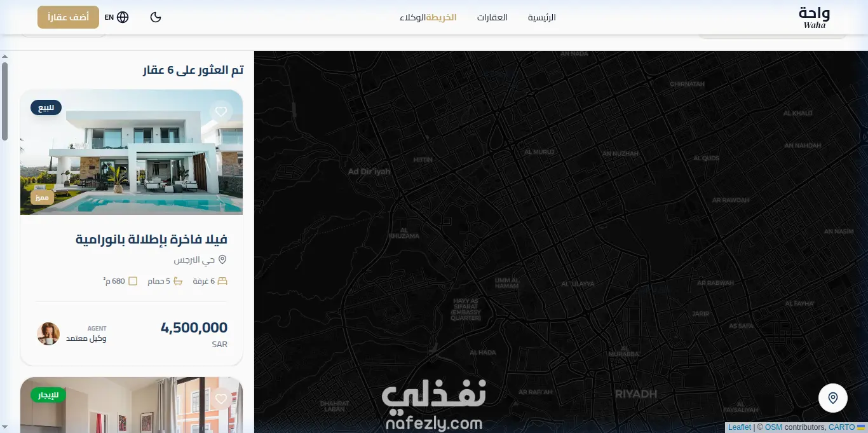The image size is (868, 433).
Task: Click the تم العثور على 6 عقار heading
Action: [x=193, y=70]
